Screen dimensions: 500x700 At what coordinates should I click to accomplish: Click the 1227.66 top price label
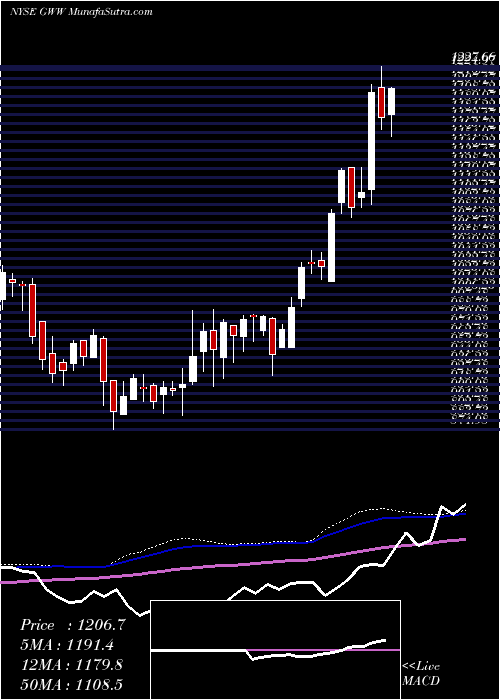[x=474, y=57]
